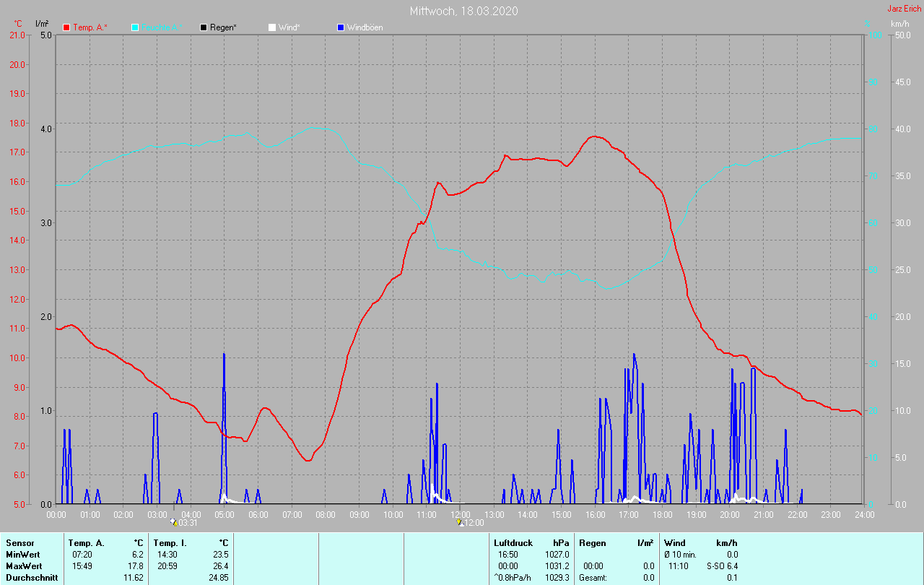Click the 'Temp. A.' table column header
Screen dimensions: 924x585
coord(87,543)
